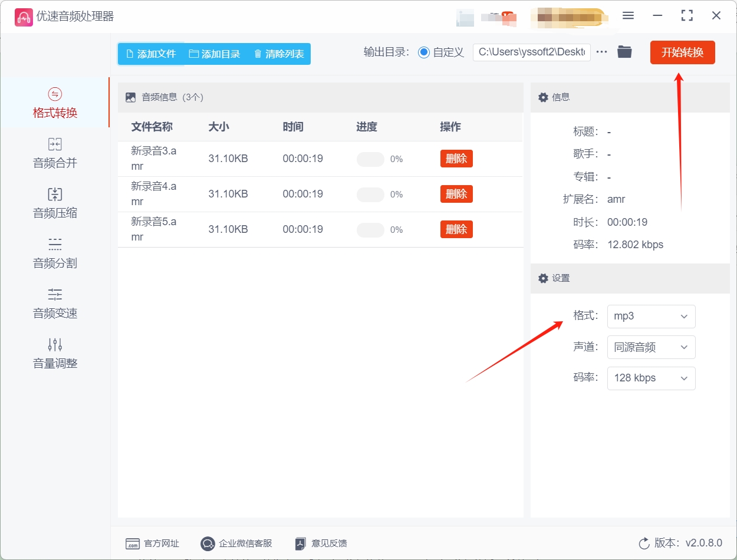Click 时间 column header
This screenshot has width=737, height=560.
[x=293, y=127]
